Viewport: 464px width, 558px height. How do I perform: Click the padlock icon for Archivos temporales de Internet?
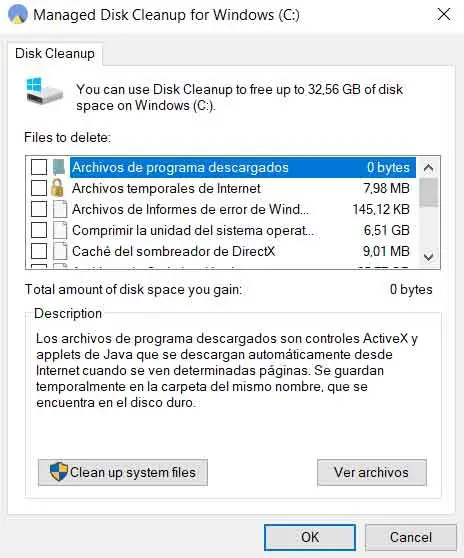click(x=57, y=188)
